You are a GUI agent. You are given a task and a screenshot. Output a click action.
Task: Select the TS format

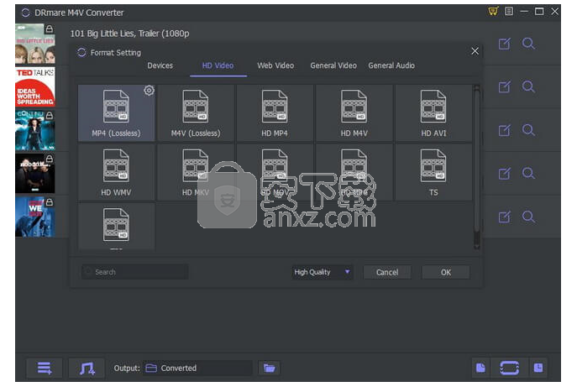tap(433, 172)
